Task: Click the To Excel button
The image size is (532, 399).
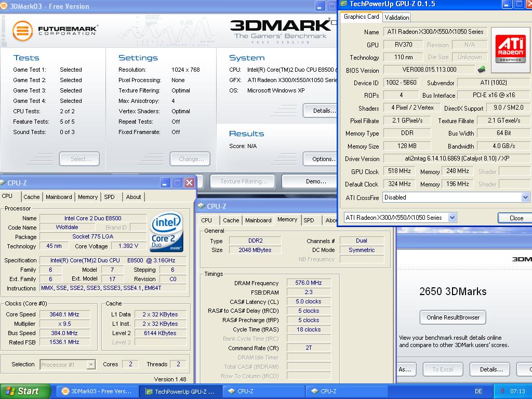Action: pyautogui.click(x=443, y=369)
